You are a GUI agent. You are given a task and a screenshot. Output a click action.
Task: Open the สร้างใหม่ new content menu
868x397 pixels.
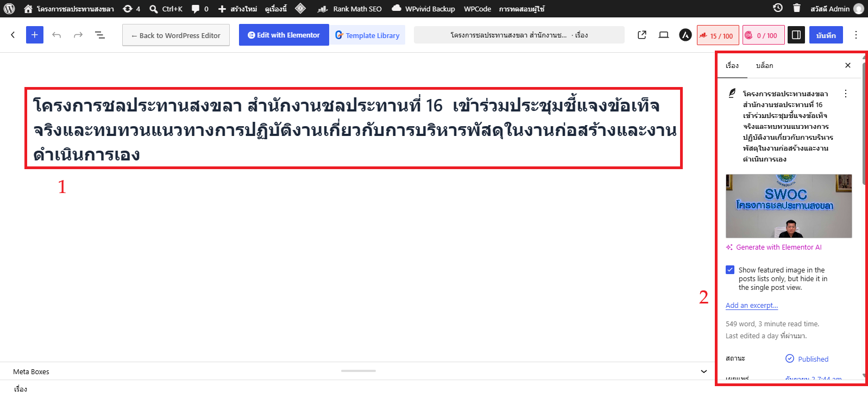coord(237,9)
